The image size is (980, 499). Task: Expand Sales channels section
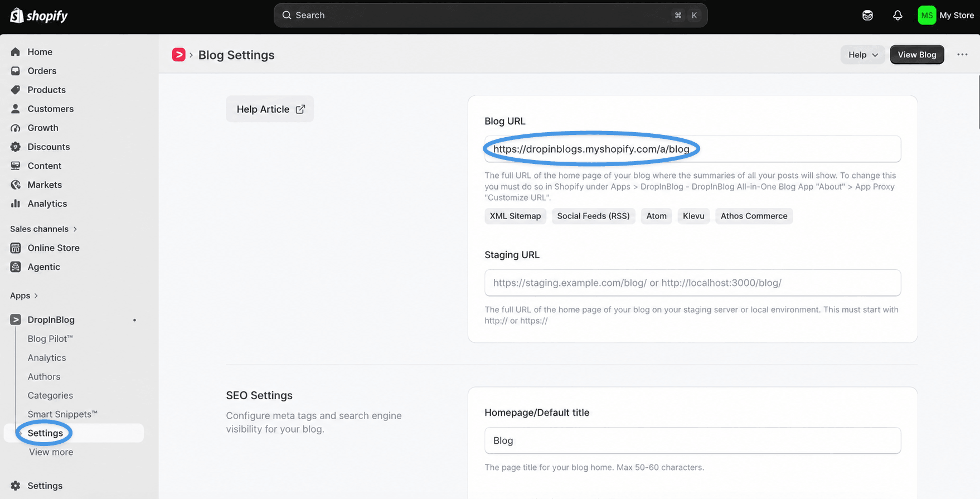(43, 229)
